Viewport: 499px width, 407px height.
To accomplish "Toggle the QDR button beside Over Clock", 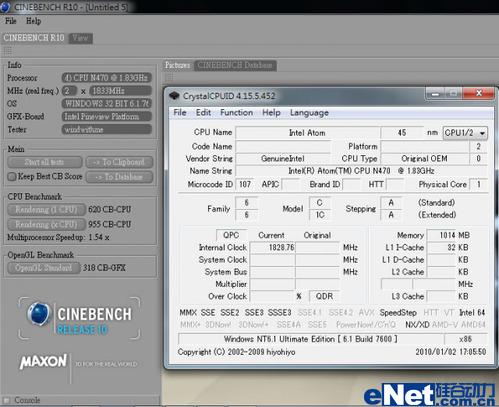I will click(324, 296).
